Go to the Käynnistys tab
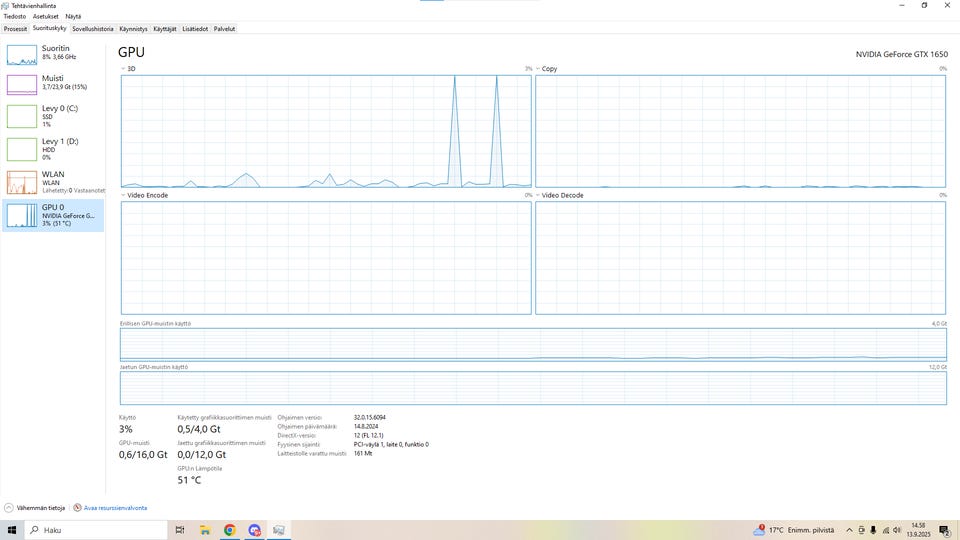 pyautogui.click(x=133, y=29)
